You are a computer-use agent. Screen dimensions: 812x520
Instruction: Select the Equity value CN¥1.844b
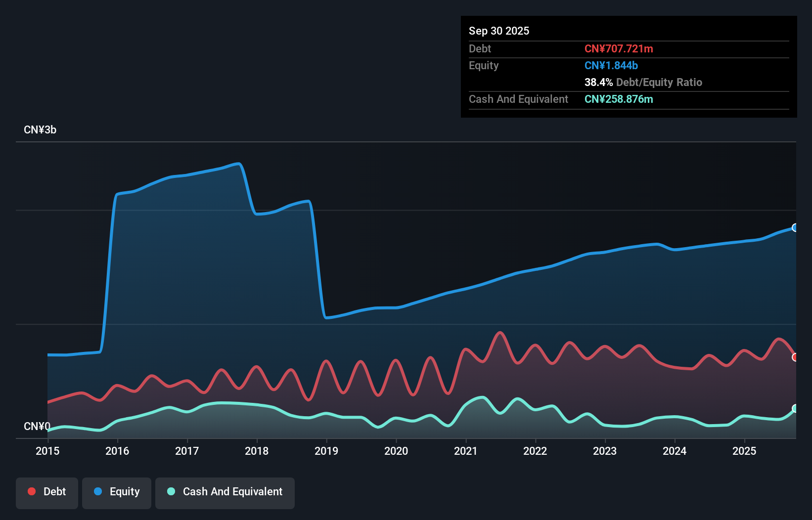(611, 65)
